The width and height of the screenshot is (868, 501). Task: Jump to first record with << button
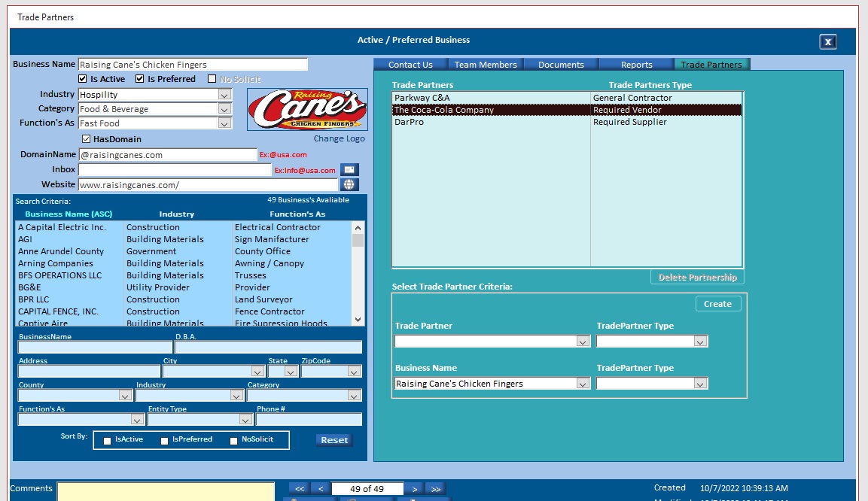click(x=299, y=489)
